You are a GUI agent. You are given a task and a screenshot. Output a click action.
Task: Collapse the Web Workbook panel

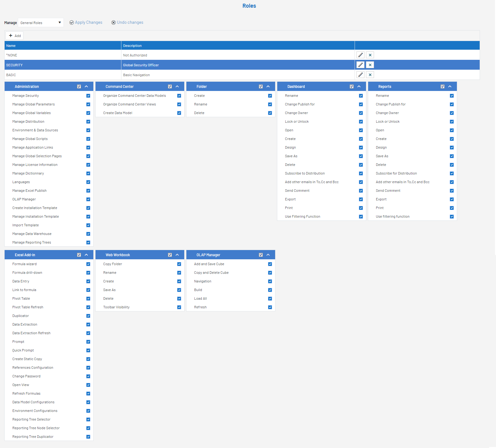177,255
